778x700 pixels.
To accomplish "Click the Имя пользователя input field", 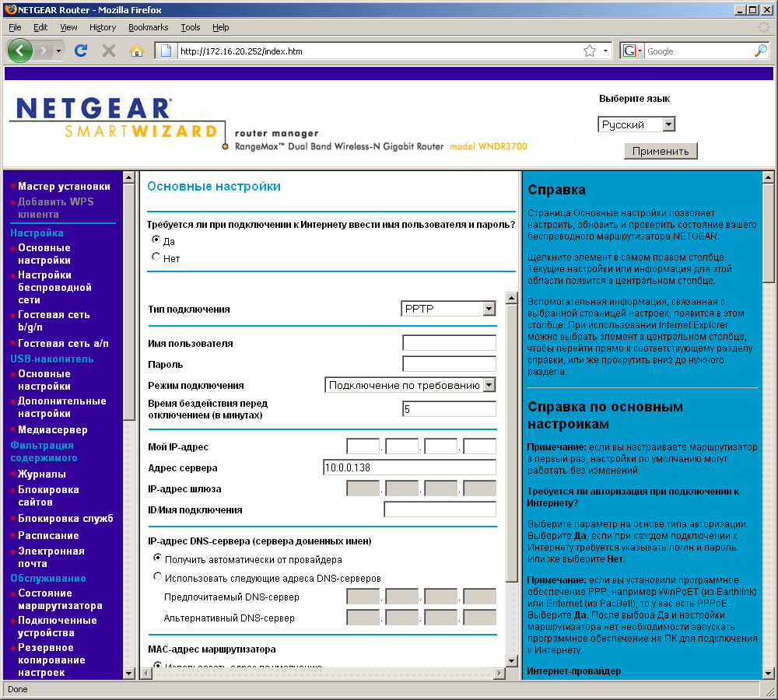I will [449, 343].
